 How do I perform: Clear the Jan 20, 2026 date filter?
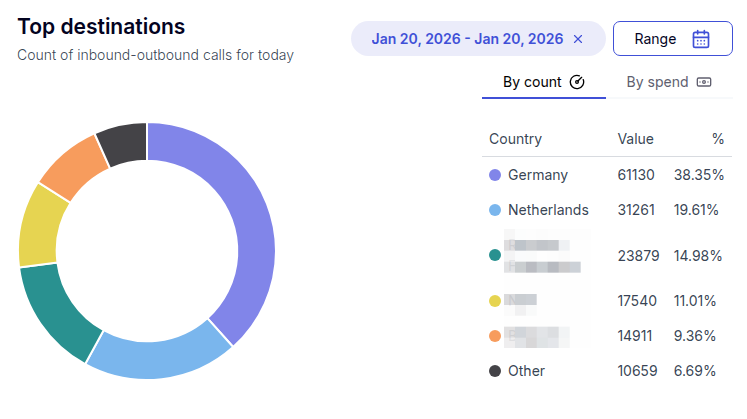pyautogui.click(x=578, y=39)
